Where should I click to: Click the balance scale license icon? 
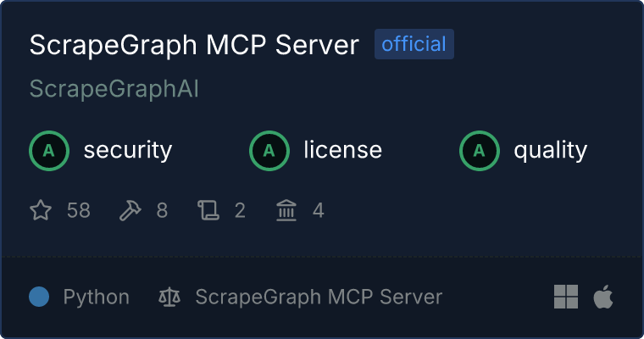[169, 297]
